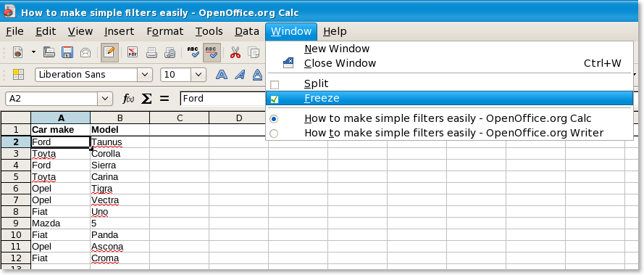Expand the Name Box dropdown arrow
The image size is (644, 275).
(105, 99)
